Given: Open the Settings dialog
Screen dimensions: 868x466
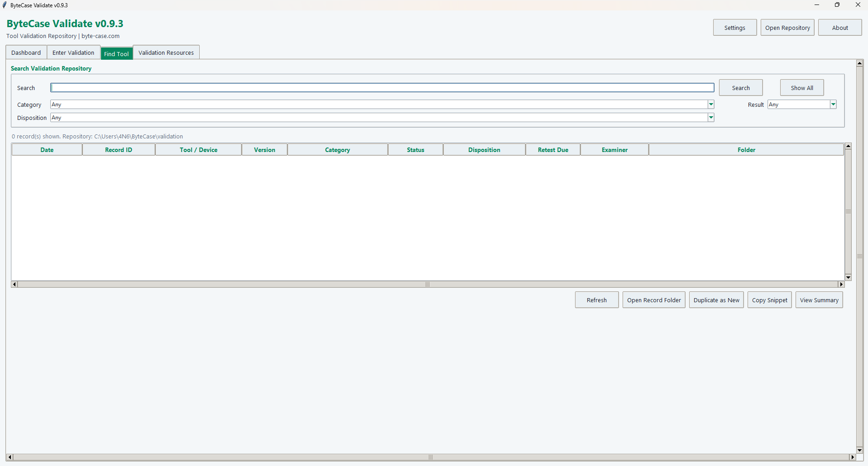Looking at the screenshot, I should (x=734, y=28).
